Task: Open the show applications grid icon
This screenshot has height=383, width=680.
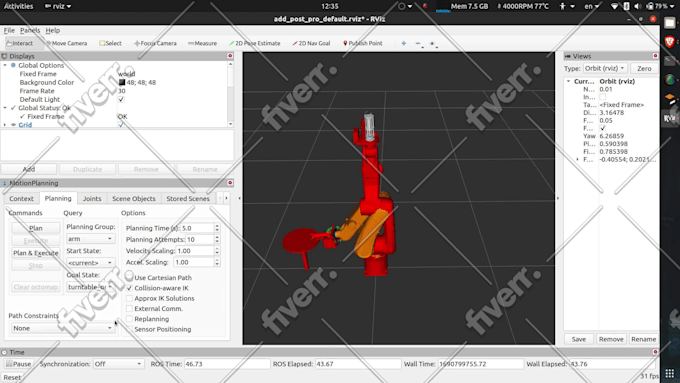Action: tap(670, 373)
